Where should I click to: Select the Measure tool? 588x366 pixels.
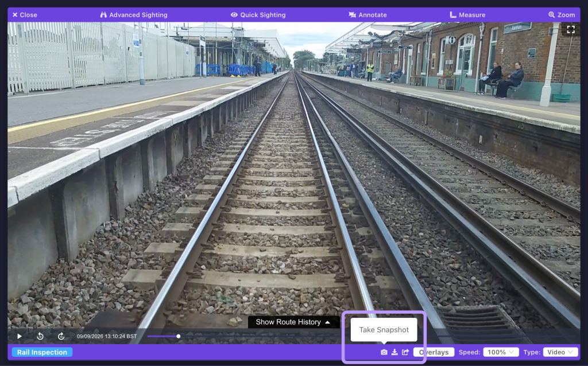pos(467,15)
